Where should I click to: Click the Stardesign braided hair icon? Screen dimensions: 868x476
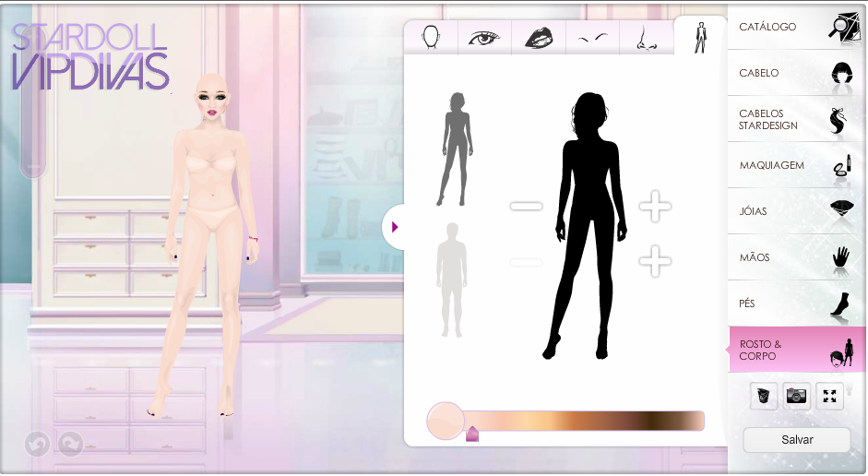838,121
